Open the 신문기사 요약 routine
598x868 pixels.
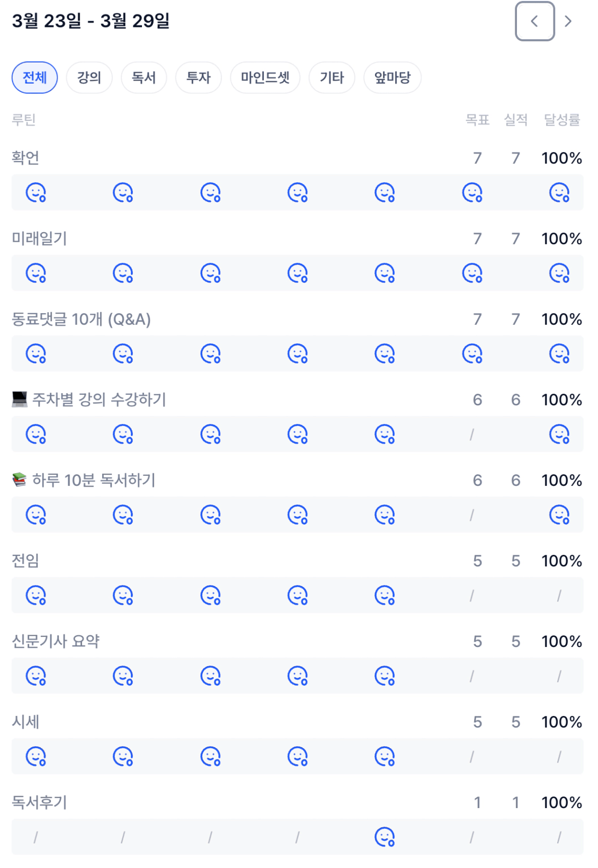(56, 641)
